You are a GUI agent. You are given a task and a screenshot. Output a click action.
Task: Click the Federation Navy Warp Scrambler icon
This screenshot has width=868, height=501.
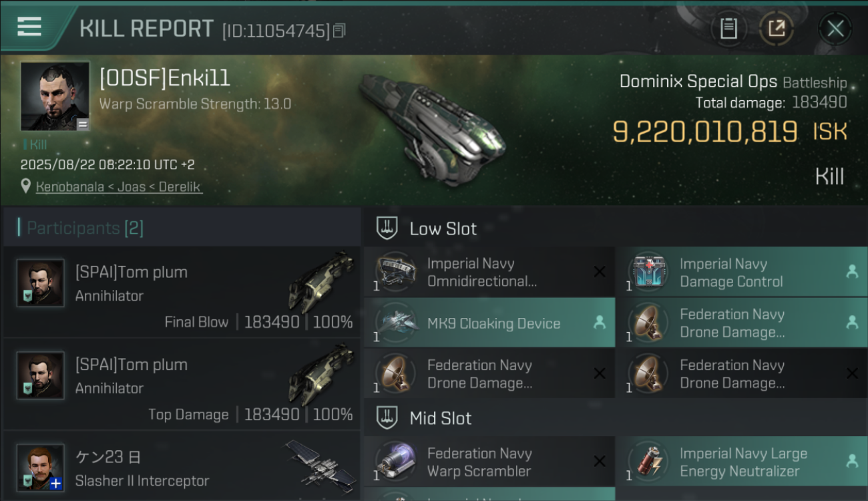[x=395, y=462]
